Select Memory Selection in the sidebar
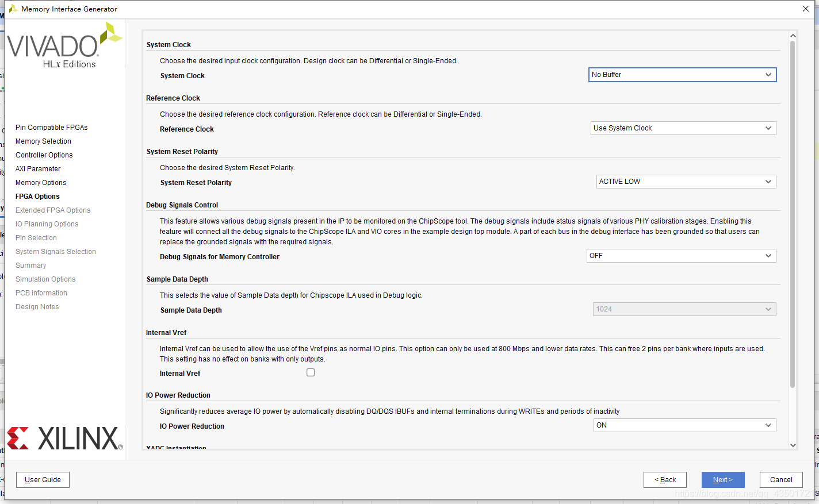819x504 pixels. (x=43, y=141)
